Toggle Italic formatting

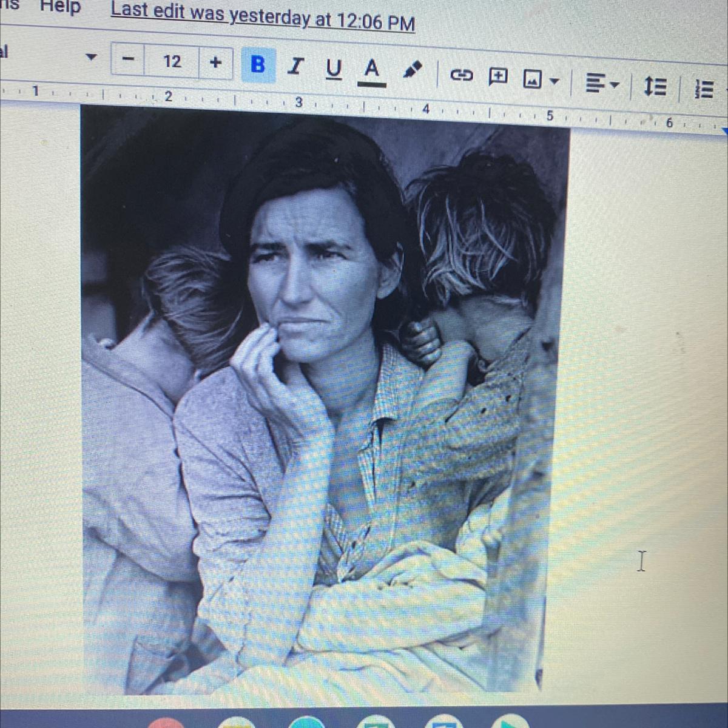click(295, 66)
